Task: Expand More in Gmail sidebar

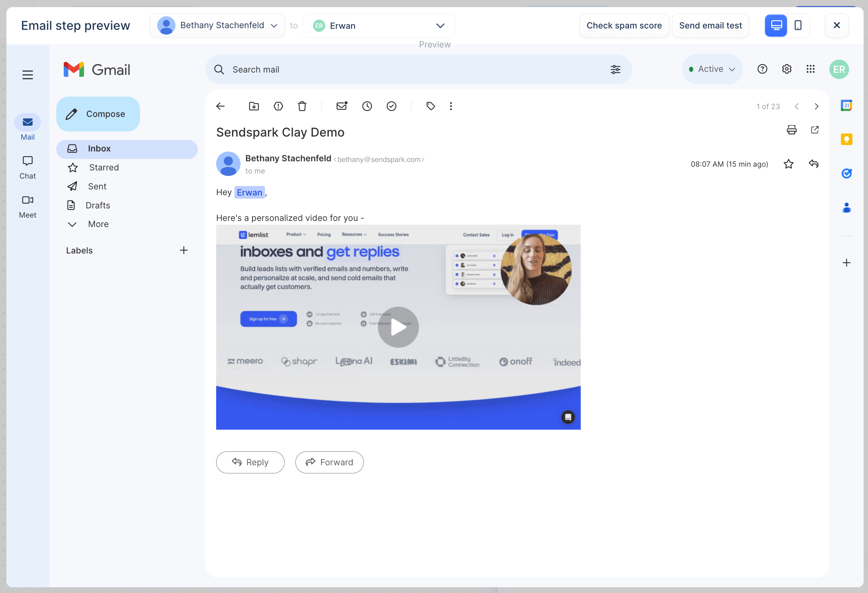Action: pos(88,224)
